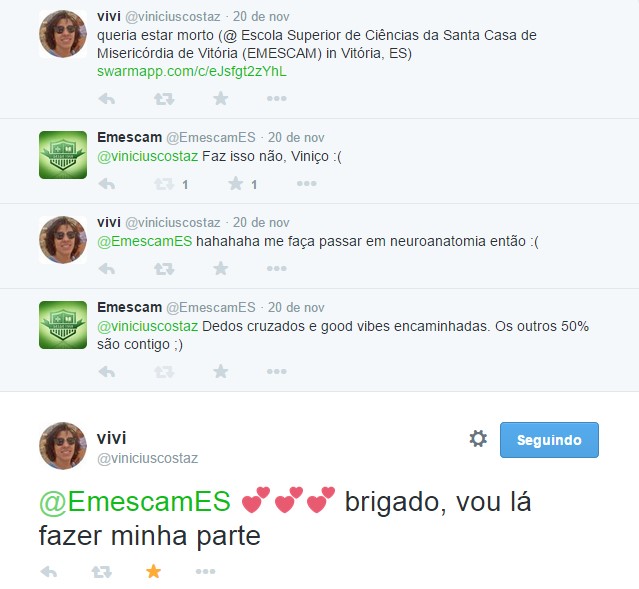Open more options on 'Faz isso não' tweet
Viewport: 639px width, 589px height.
[x=306, y=184]
